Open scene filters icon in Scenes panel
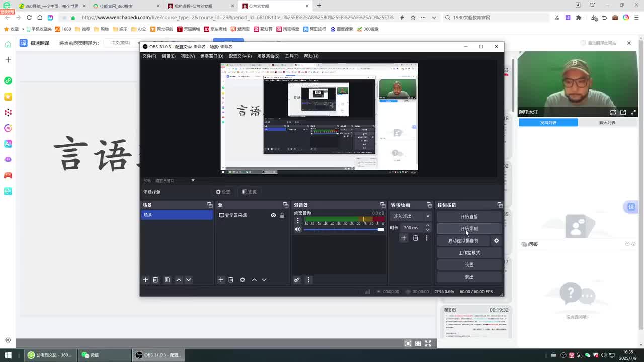The height and width of the screenshot is (362, 644). pos(167,280)
